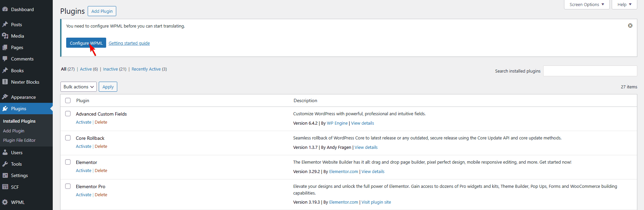Open the Plugin File Editor
This screenshot has height=210, width=644.
click(19, 140)
